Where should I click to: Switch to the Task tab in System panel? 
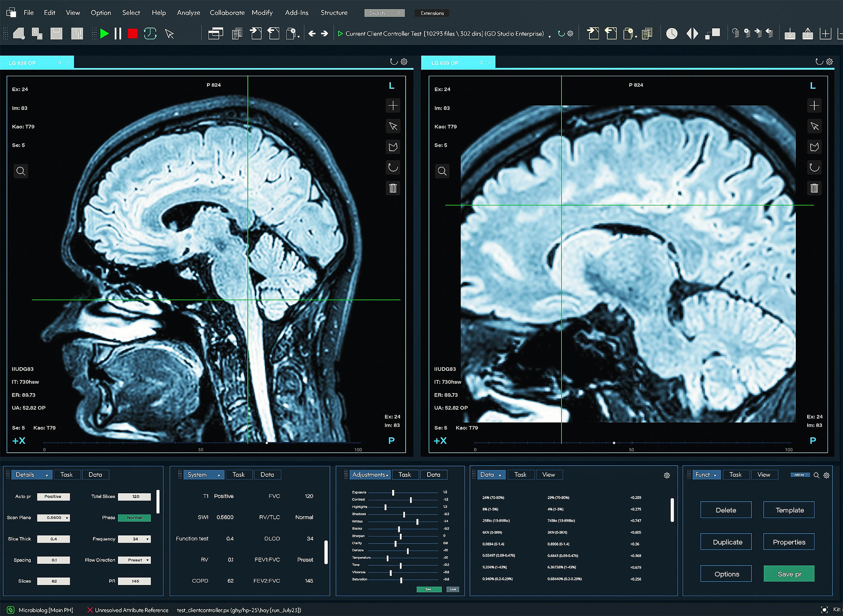click(238, 475)
